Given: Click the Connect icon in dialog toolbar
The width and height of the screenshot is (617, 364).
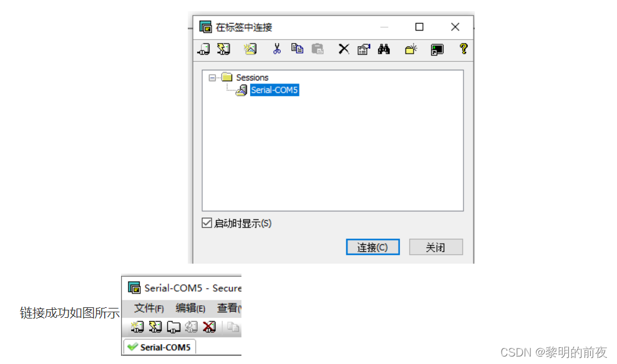Looking at the screenshot, I should 204,49.
